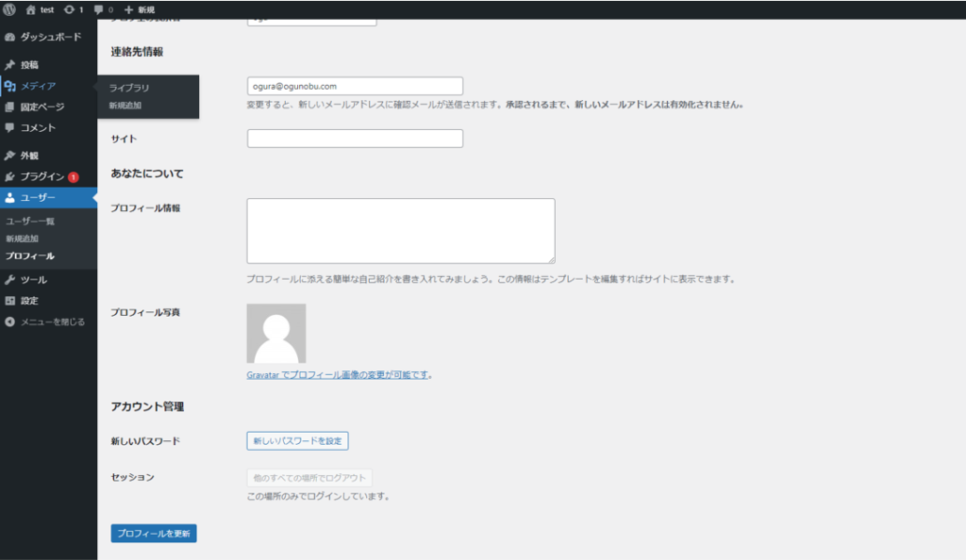The height and width of the screenshot is (560, 966).
Task: Click the プロフィール情報 text area
Action: coord(401,231)
